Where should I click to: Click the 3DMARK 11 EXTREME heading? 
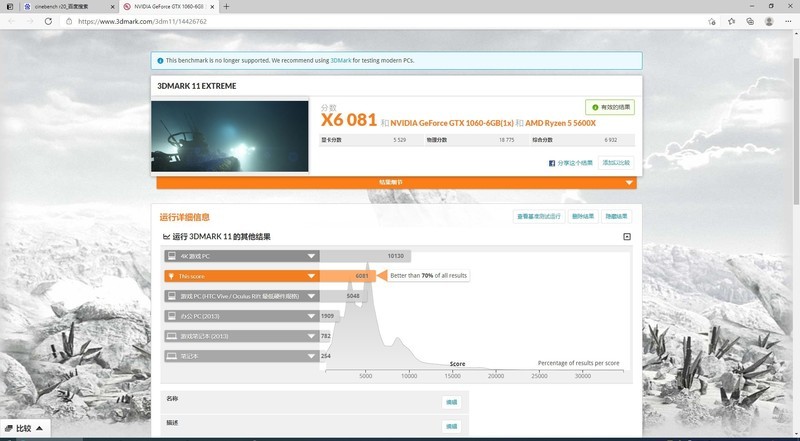pyautogui.click(x=196, y=86)
